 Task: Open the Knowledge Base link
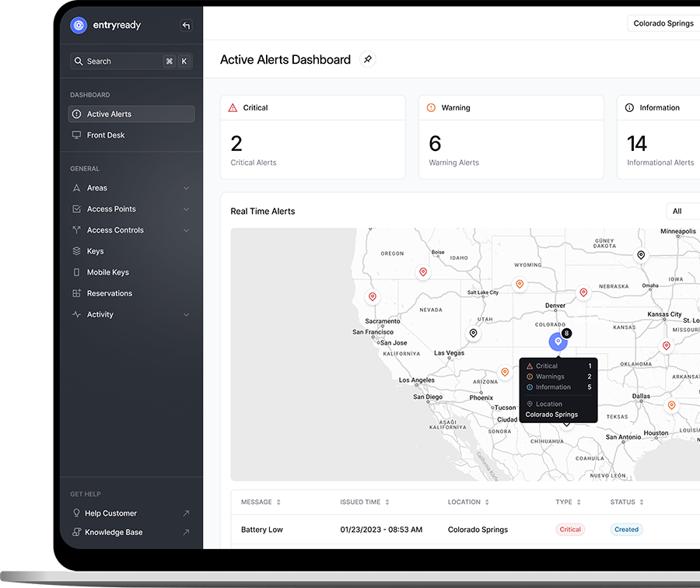pyautogui.click(x=114, y=533)
